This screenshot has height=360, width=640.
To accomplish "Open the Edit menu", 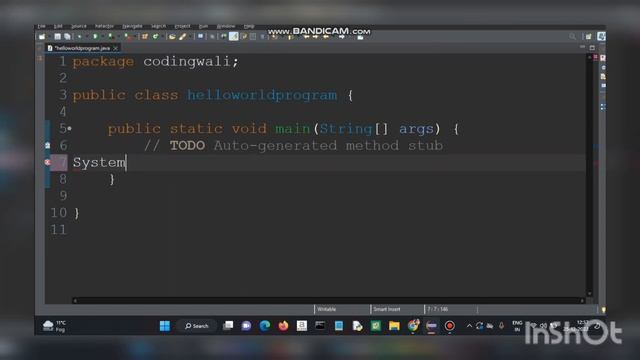I will [58, 26].
